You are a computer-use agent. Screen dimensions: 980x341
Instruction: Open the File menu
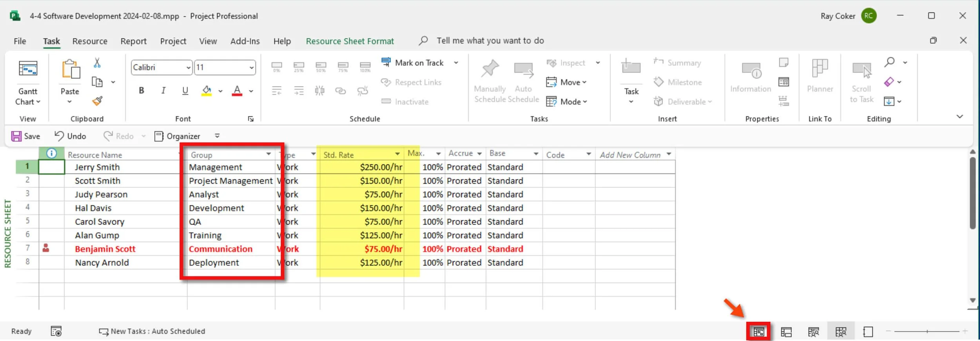pos(20,41)
